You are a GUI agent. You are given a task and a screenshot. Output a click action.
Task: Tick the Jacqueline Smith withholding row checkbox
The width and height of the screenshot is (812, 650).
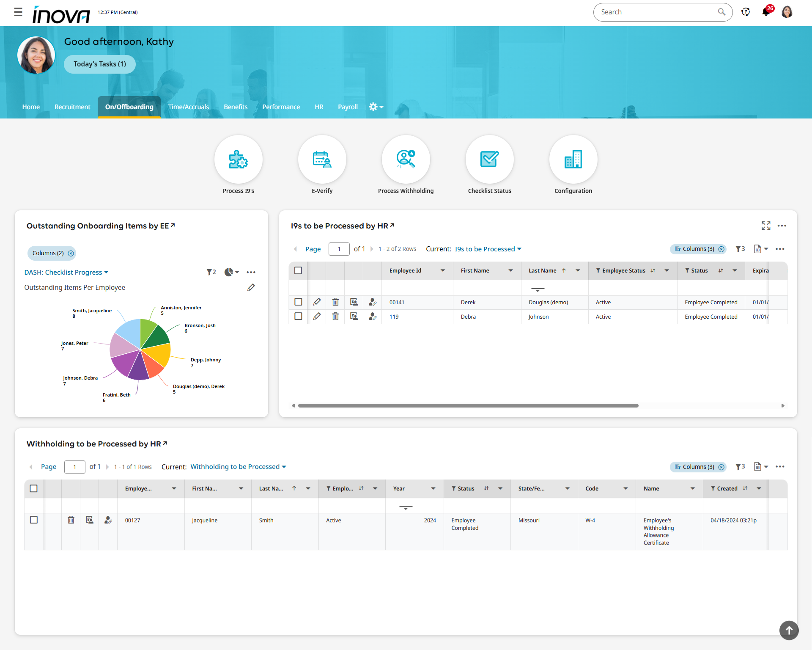[34, 520]
